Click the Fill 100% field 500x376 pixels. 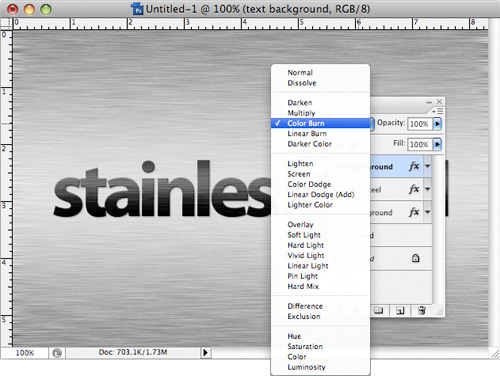pos(420,144)
